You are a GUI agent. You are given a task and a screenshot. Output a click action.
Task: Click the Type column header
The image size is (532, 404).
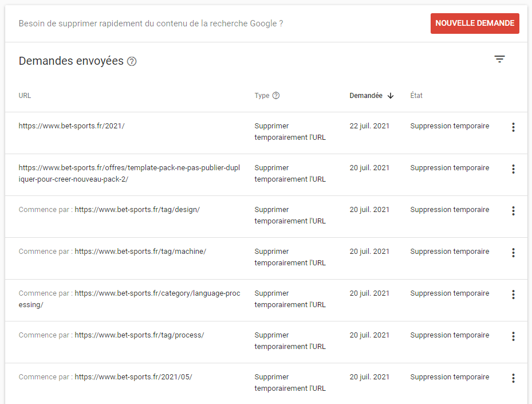coord(261,96)
